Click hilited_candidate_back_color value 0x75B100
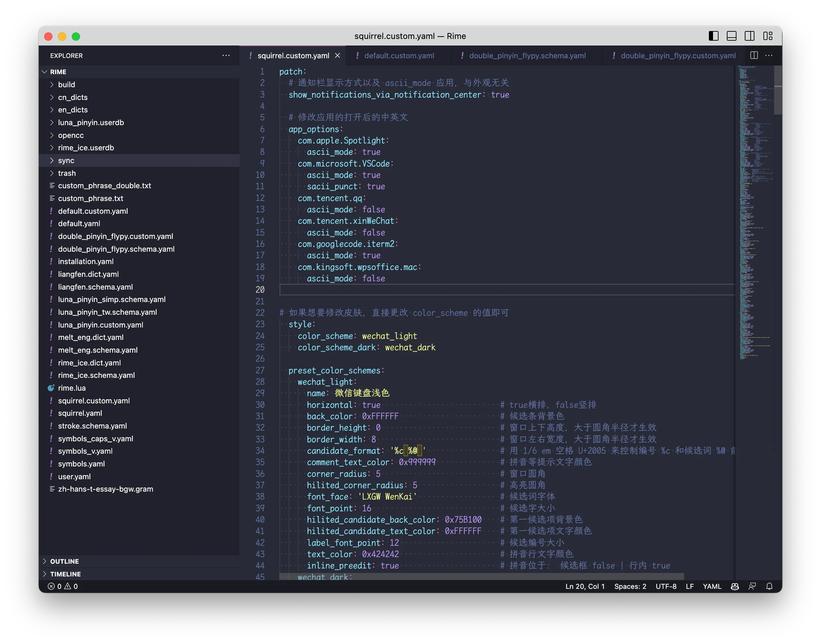The height and width of the screenshot is (644, 821). [x=463, y=520]
